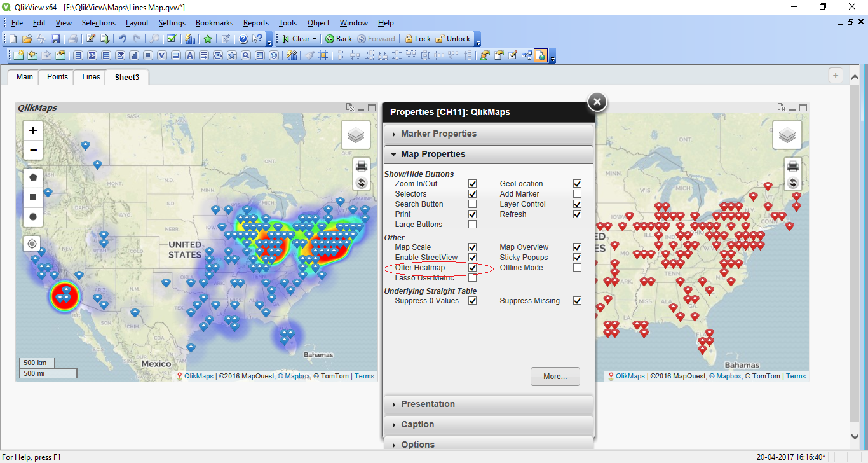This screenshot has width=868, height=463.
Task: Select the polygon selector tool on left map
Action: point(33,177)
